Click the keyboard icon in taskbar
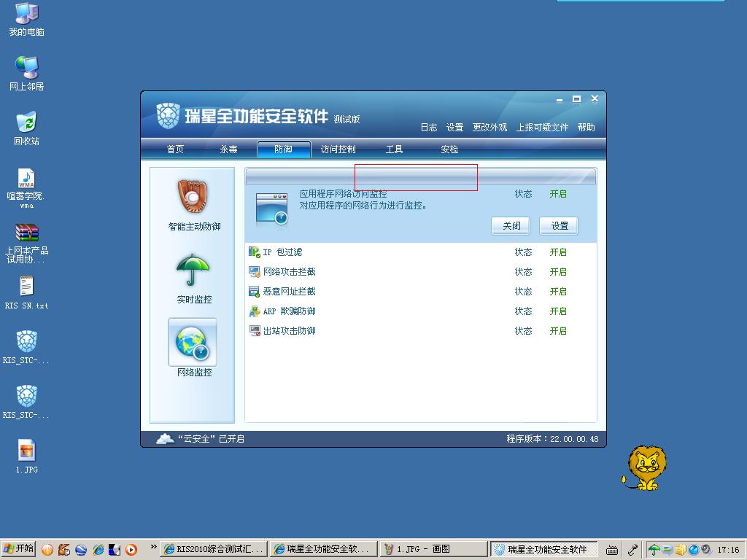747x560 pixels. pyautogui.click(x=612, y=550)
